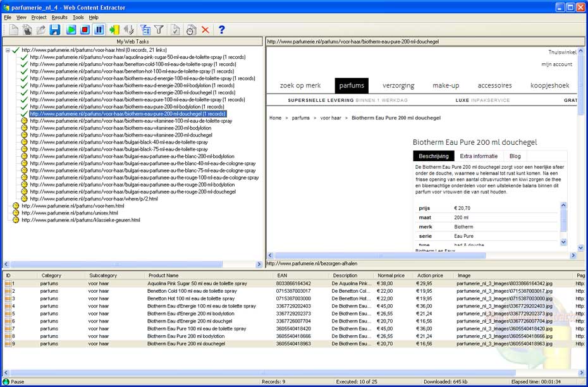Select the bulgari-black-75-ml-eau-de-toilette-spray row
Image resolution: width=588 pixels, height=387 pixels.
click(x=119, y=149)
